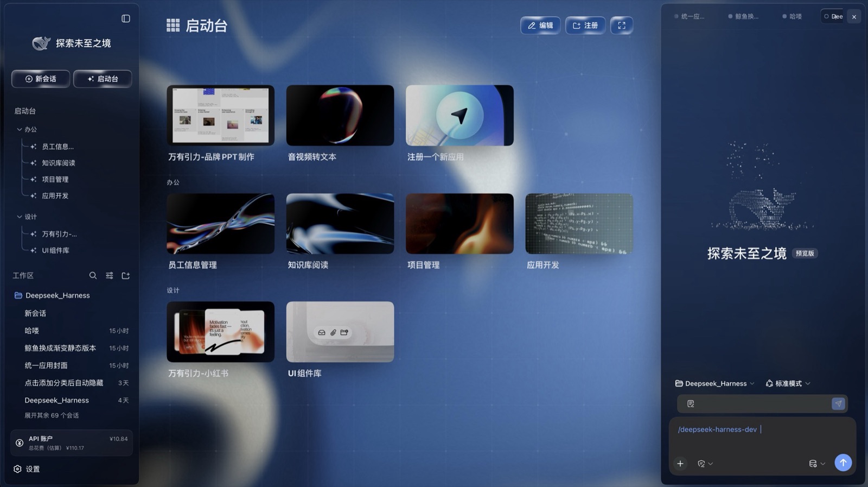Click the note edit icon in queue field
Image resolution: width=868 pixels, height=487 pixels.
691,403
